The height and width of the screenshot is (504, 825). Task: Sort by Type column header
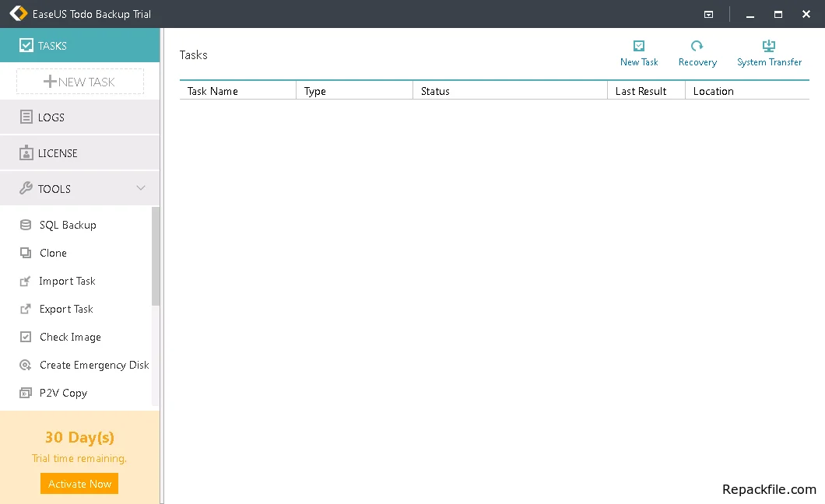355,91
